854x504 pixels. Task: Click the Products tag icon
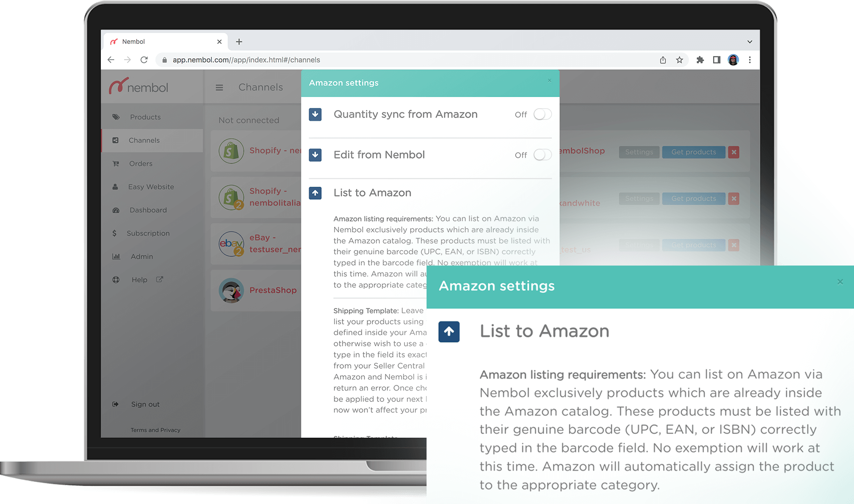pos(116,117)
